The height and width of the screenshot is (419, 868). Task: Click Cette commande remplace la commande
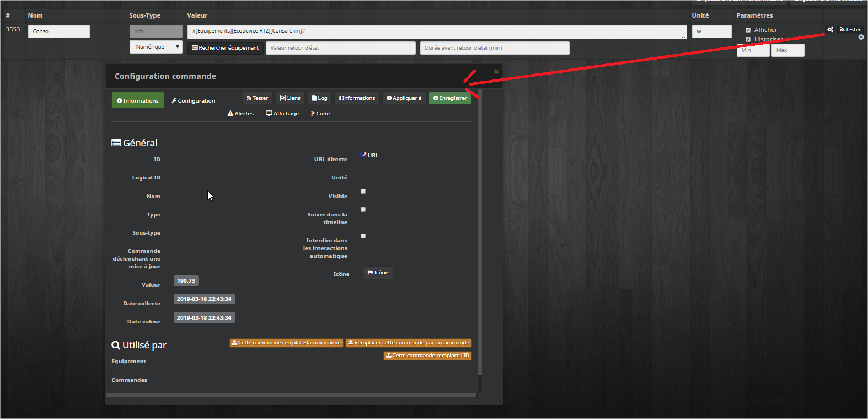click(x=286, y=343)
